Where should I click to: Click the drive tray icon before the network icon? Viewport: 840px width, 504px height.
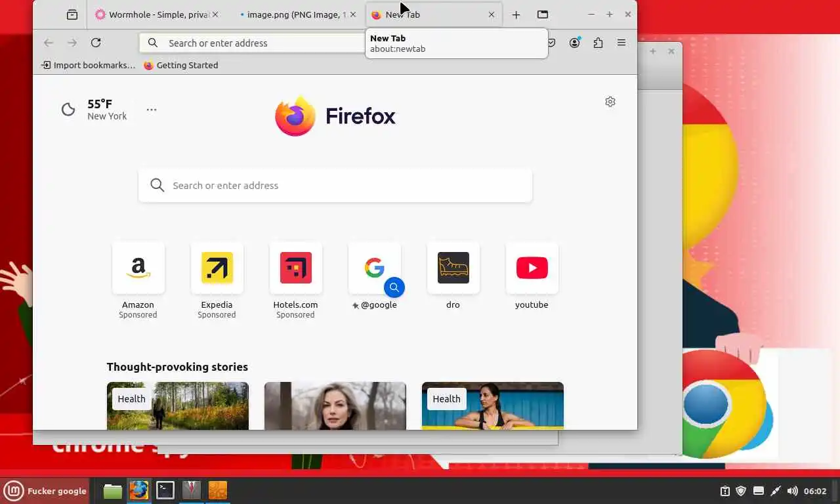pos(759,491)
